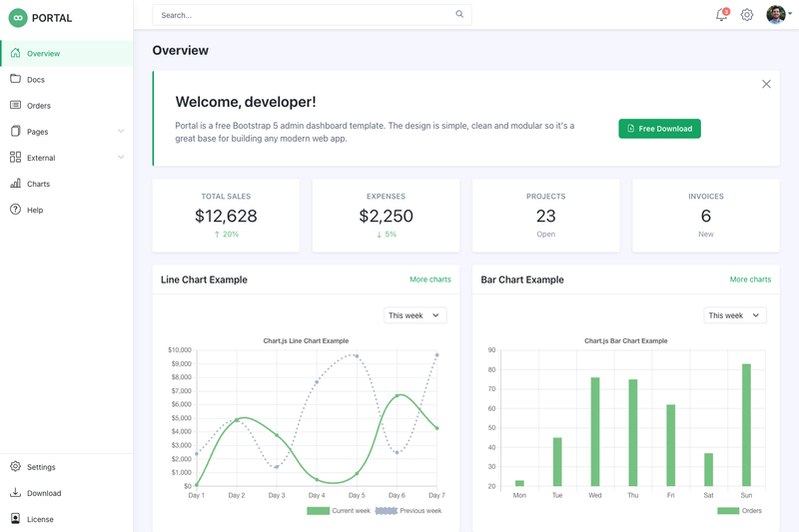Toggle Previous week dataset legend
This screenshot has width=799, height=532.
[x=408, y=511]
